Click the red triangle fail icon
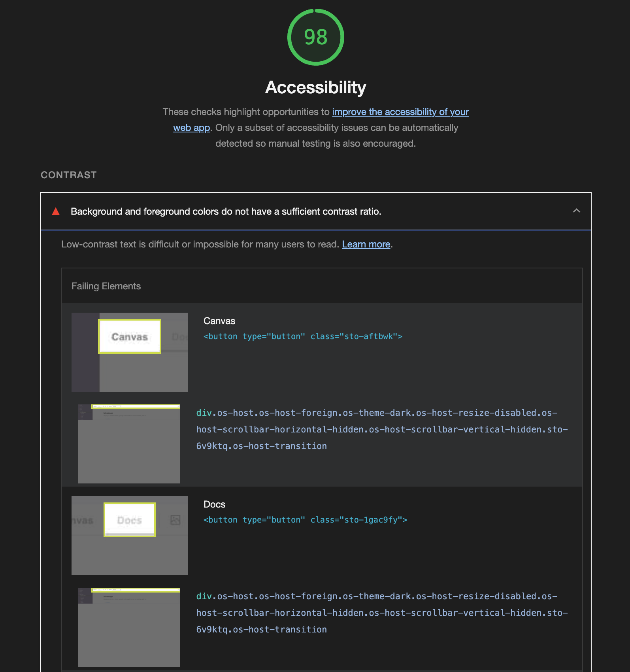Screen dimensions: 630x672 click(56, 211)
